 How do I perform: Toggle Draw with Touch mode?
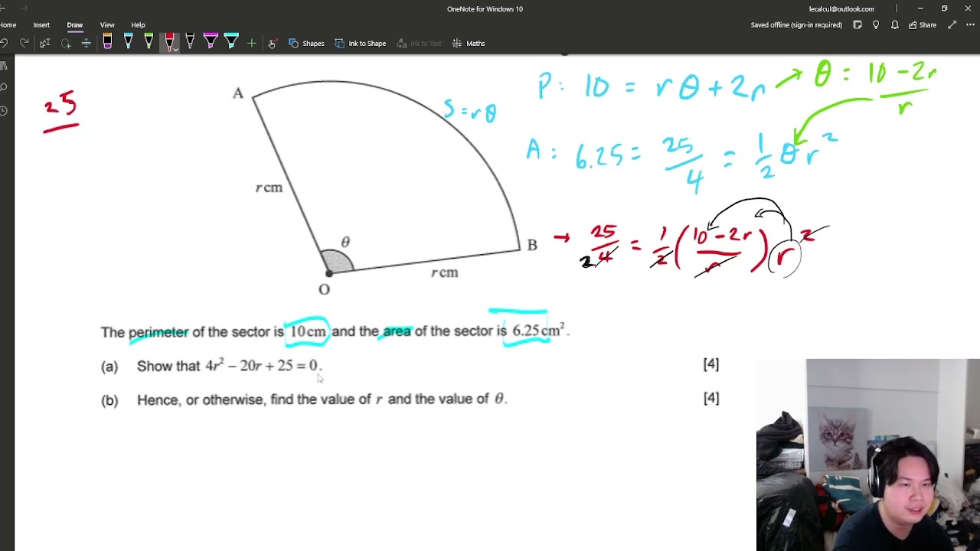272,44
